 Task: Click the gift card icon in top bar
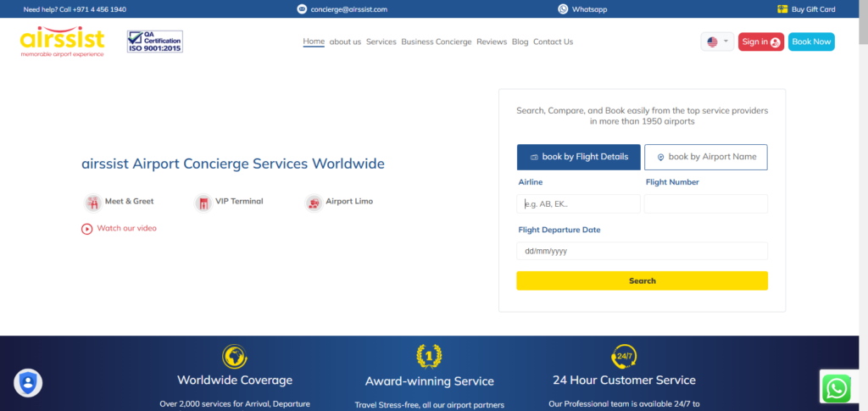pos(782,8)
